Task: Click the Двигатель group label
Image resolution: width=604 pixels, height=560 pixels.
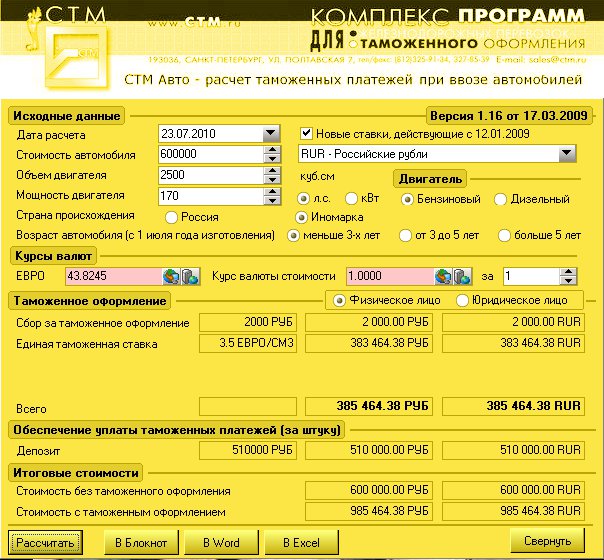Action: click(430, 179)
